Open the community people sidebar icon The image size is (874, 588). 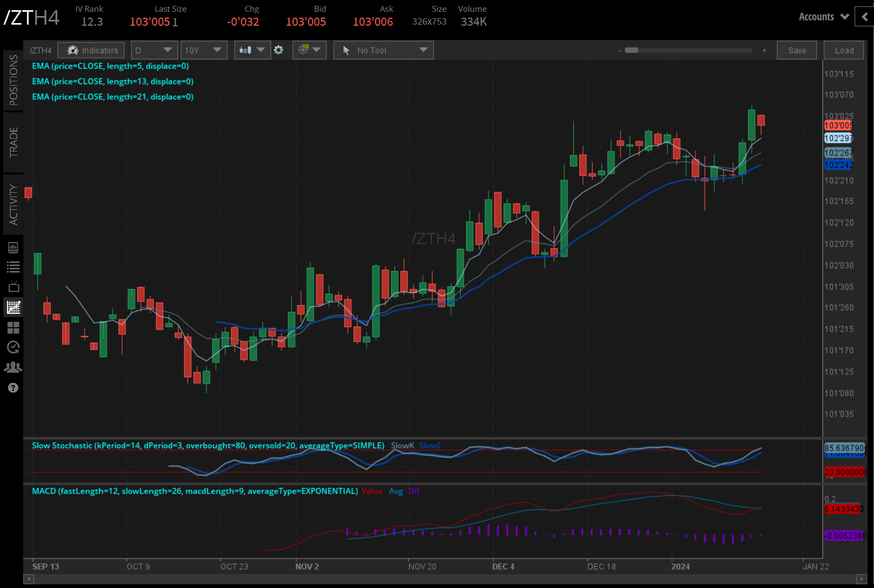click(x=13, y=367)
